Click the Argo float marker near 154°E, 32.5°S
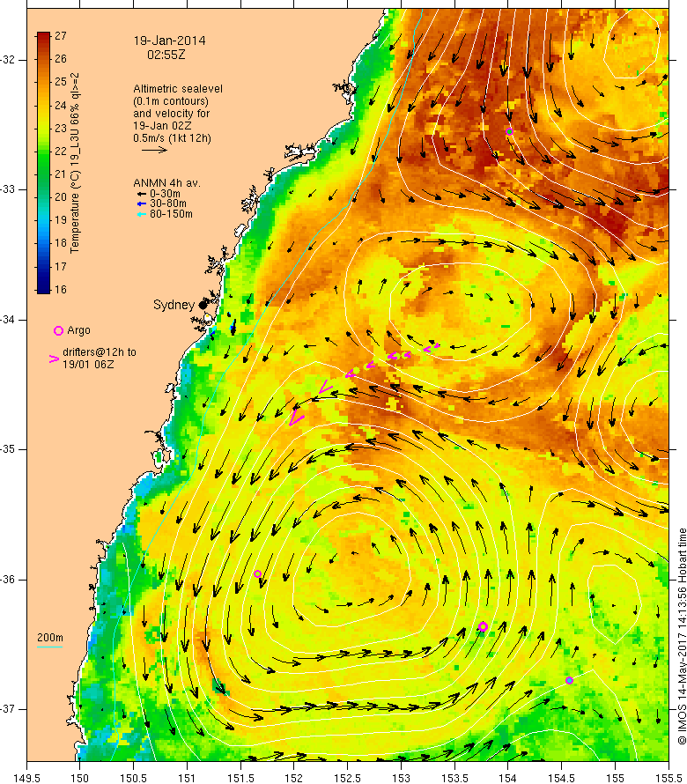The image size is (687, 784). [509, 132]
